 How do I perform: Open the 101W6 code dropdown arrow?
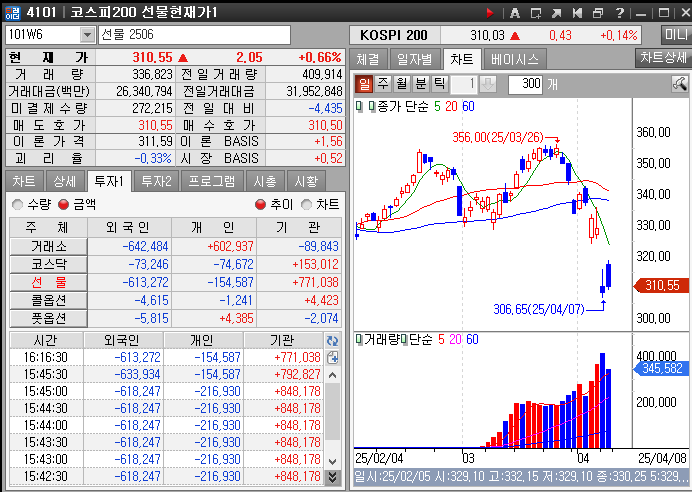(x=87, y=34)
